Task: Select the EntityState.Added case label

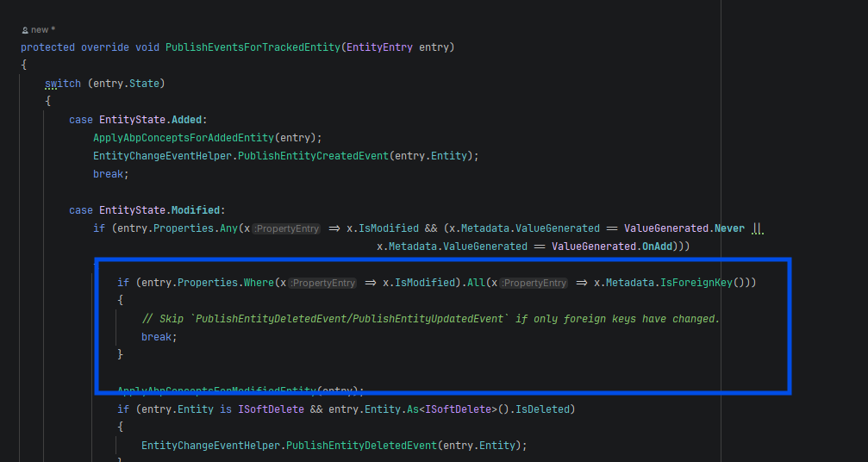Action: (152, 120)
